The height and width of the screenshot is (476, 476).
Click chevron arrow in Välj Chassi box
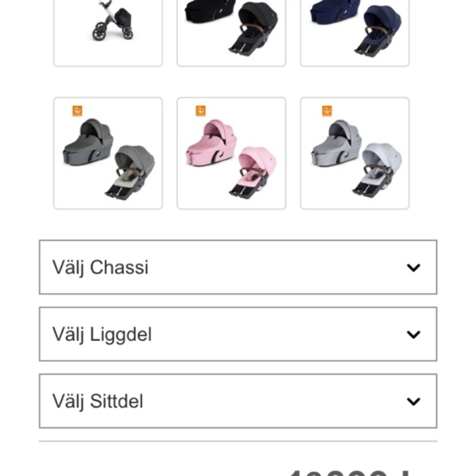tap(413, 267)
